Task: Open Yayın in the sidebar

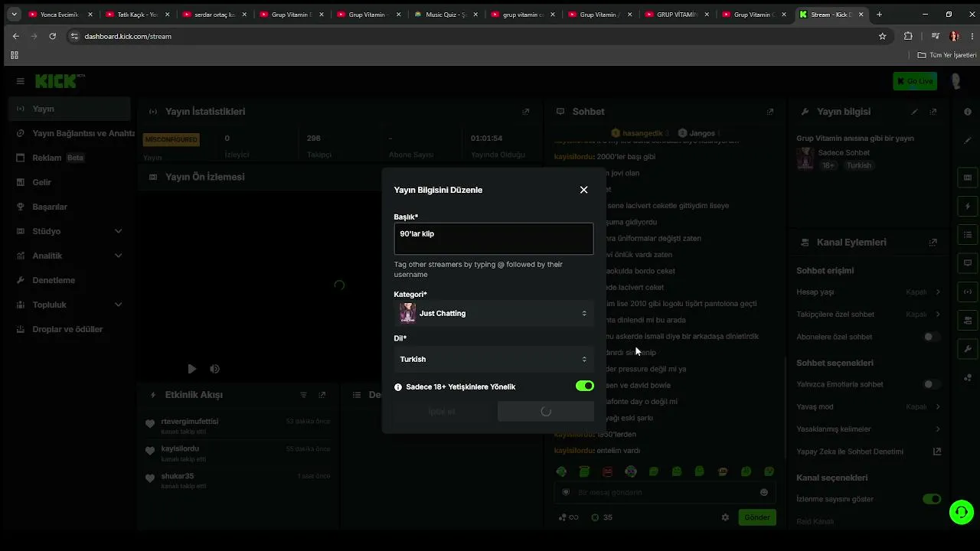Action: [70, 109]
